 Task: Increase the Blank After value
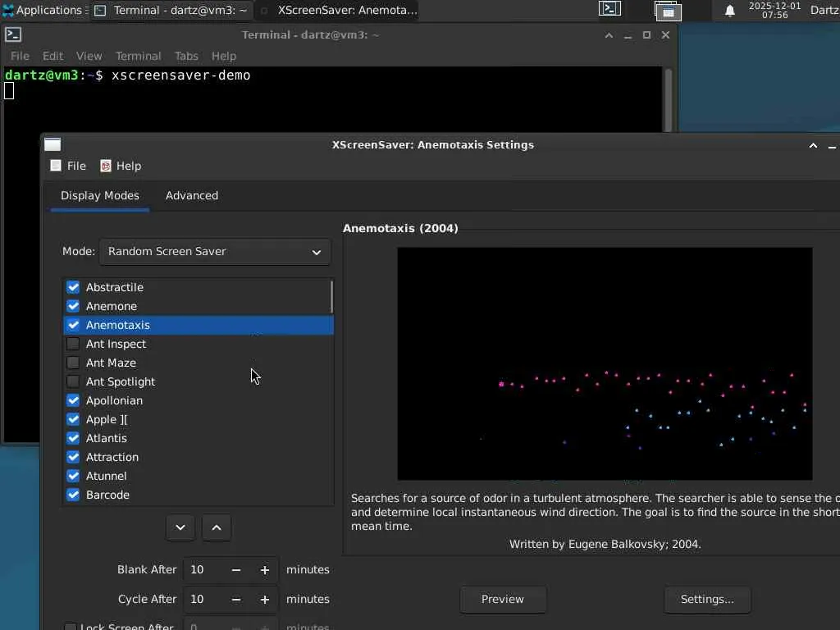265,570
